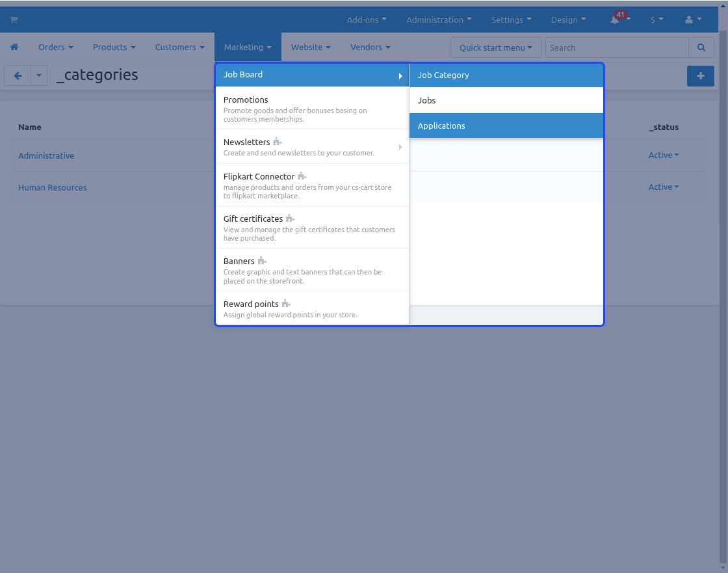Change Administrative status Active dropdown

click(664, 155)
